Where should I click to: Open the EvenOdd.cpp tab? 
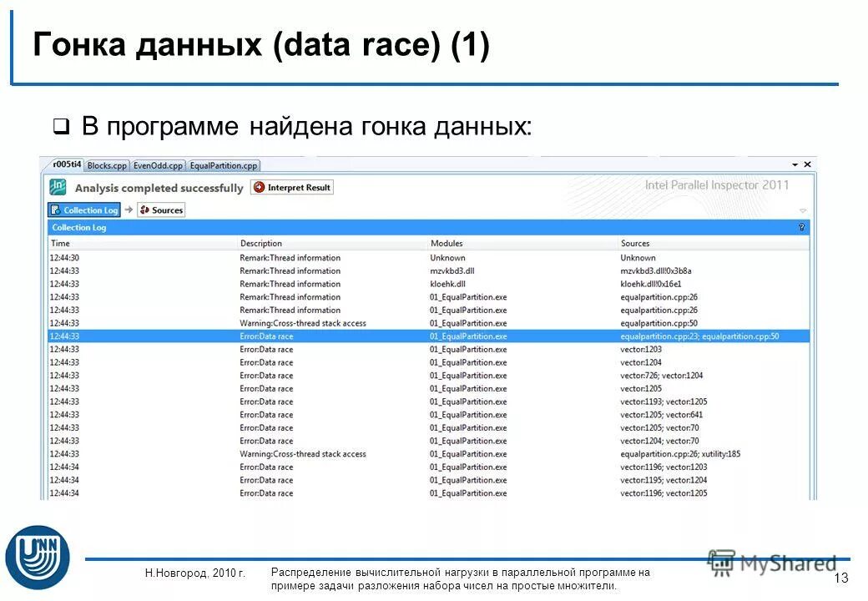click(157, 165)
